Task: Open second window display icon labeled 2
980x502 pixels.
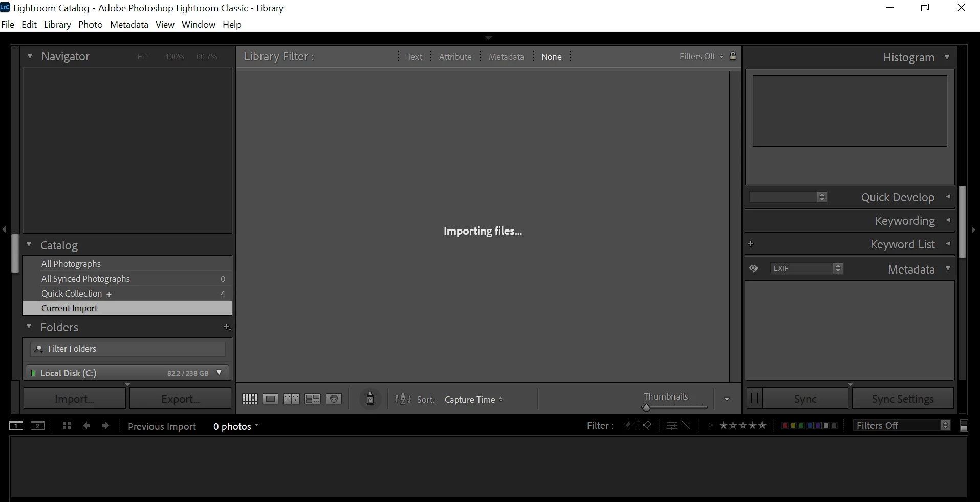Action: [37, 426]
